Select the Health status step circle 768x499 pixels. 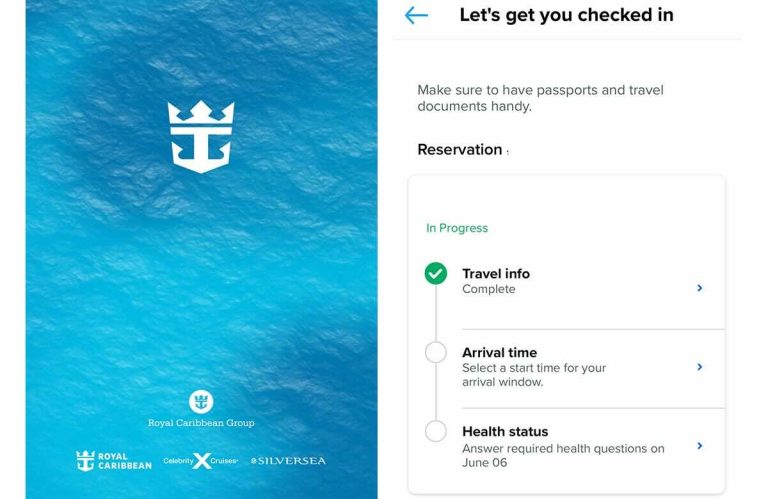coord(435,431)
